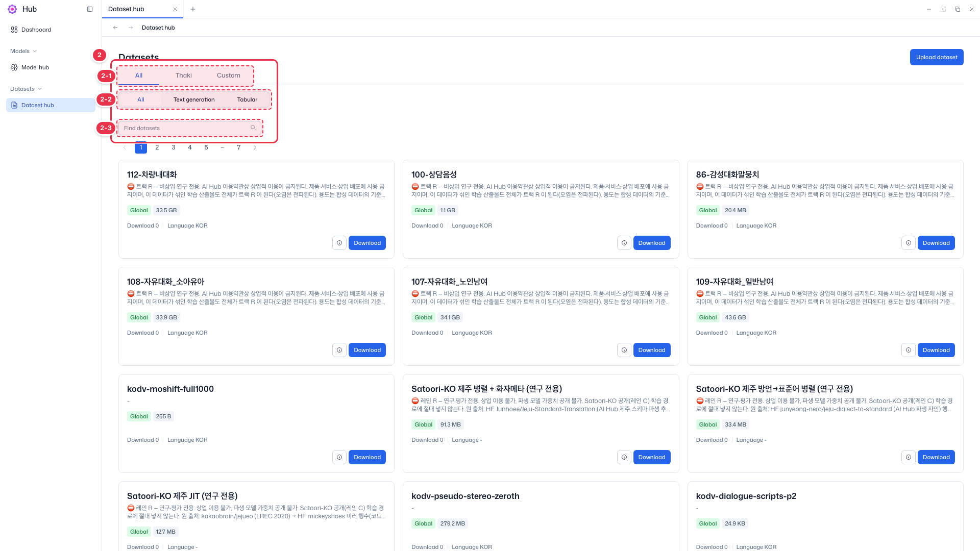This screenshot has width=980, height=551.
Task: Open the kodv-dialogue-scripts-p2 dataset title
Action: point(746,496)
